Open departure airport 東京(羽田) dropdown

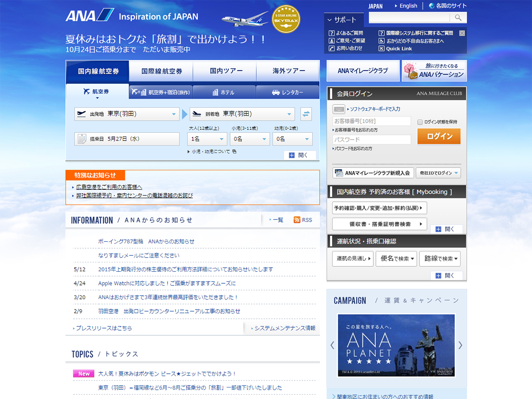(127, 114)
